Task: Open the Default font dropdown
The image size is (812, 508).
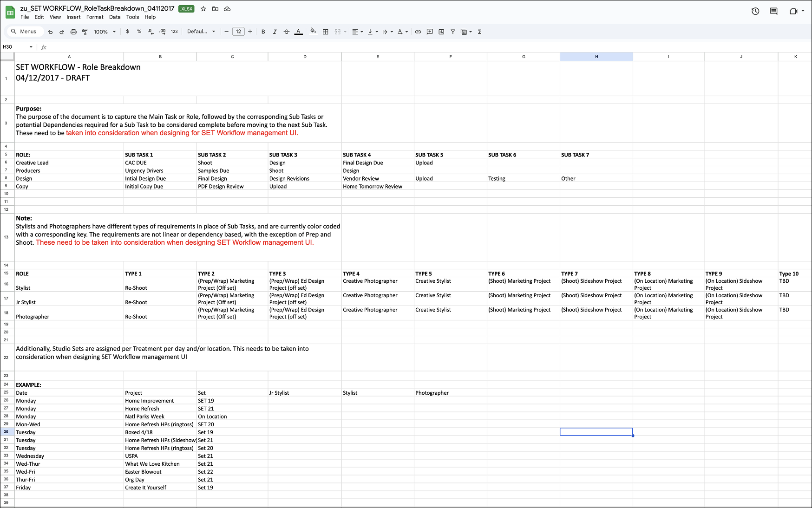Action: click(x=201, y=32)
